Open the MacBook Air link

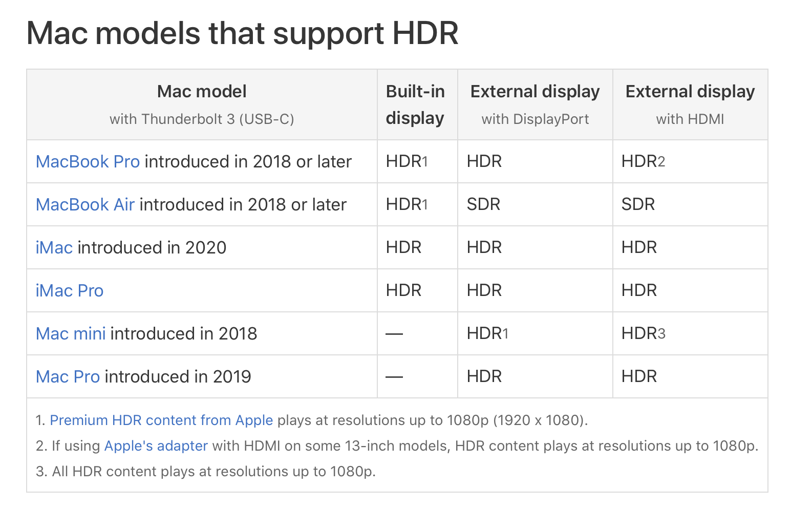click(x=85, y=205)
